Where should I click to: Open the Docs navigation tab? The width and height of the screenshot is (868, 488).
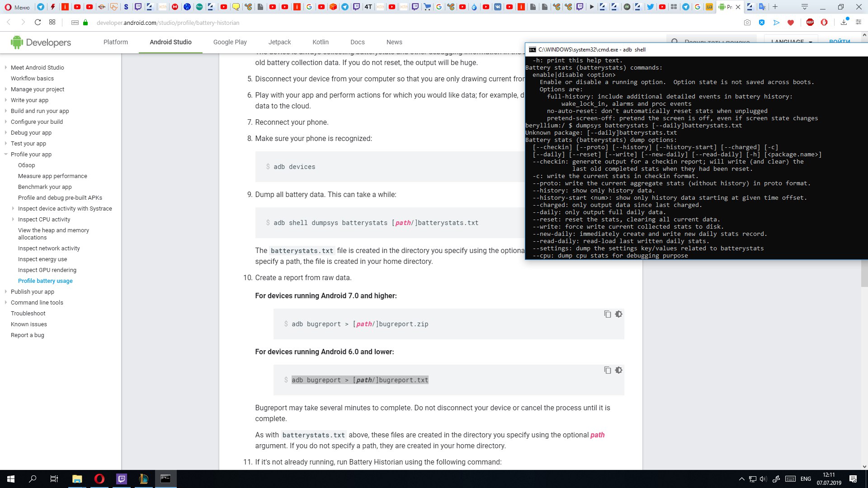(357, 42)
